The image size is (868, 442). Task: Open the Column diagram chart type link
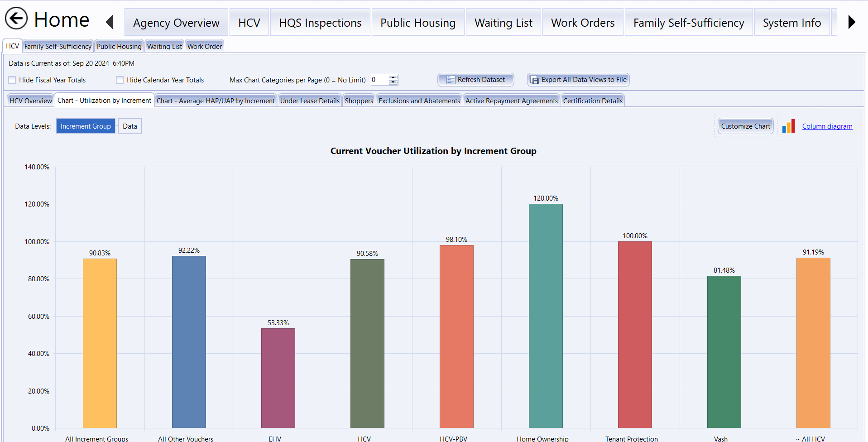coord(827,126)
